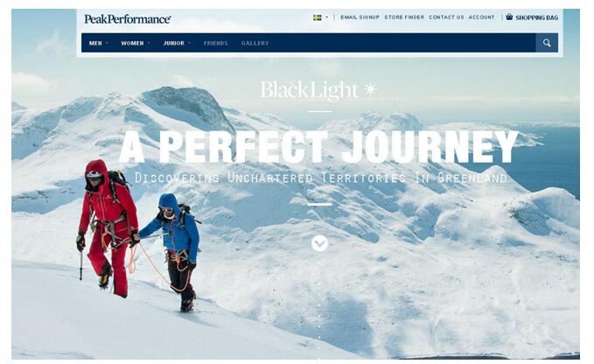Click the BlackLight star logo
This screenshot has width=594, height=364.
pos(318,90)
